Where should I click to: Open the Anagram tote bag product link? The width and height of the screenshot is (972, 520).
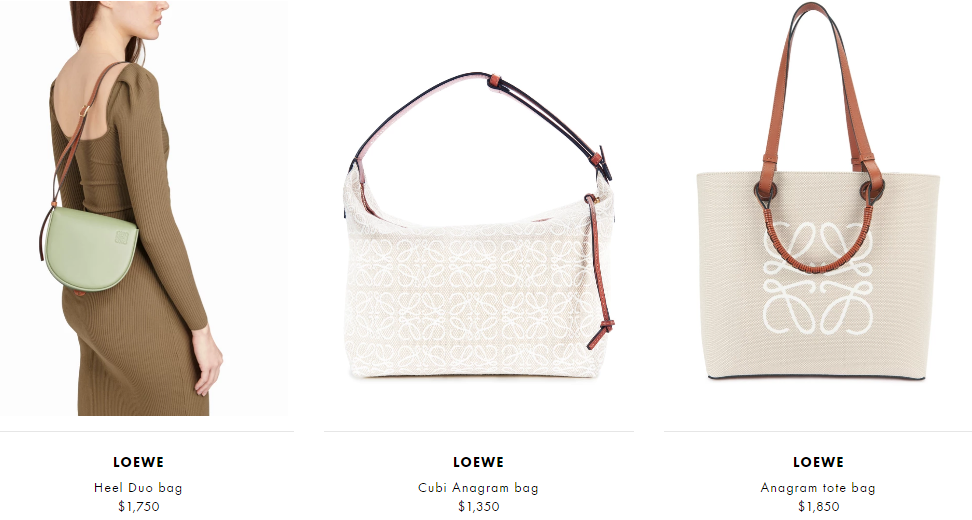coord(818,488)
